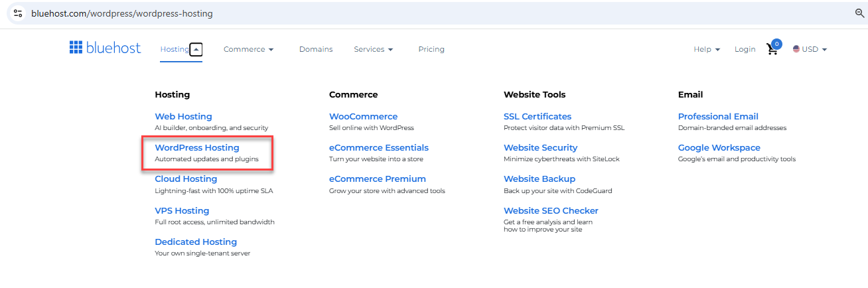Screen dimensions: 868x288
Task: Click 'Minimize cyberthreats with SiteLock' text
Action: 562,159
